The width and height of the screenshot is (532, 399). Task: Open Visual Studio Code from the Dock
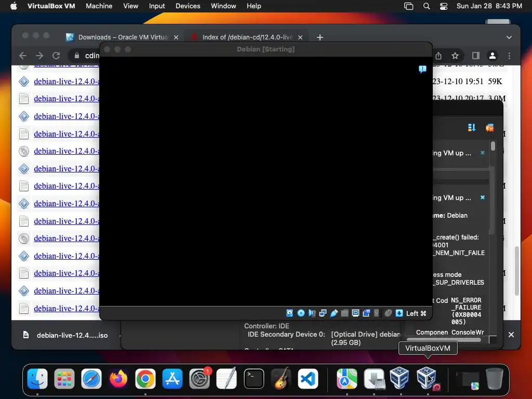[x=308, y=379]
